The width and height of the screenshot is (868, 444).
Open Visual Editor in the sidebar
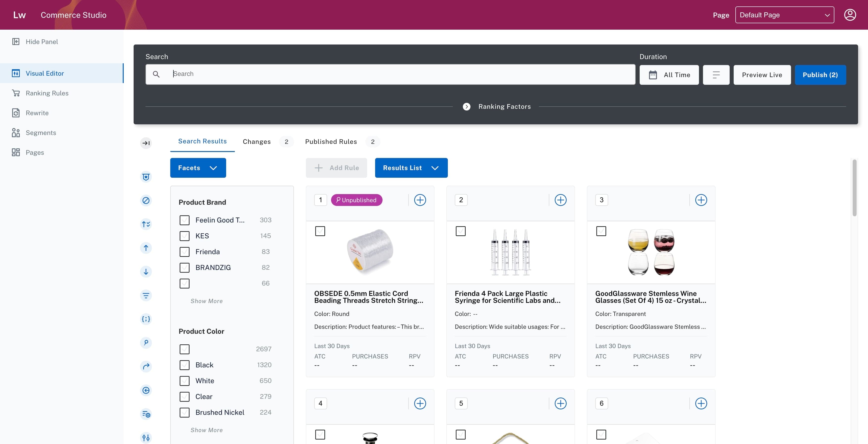tap(62, 73)
